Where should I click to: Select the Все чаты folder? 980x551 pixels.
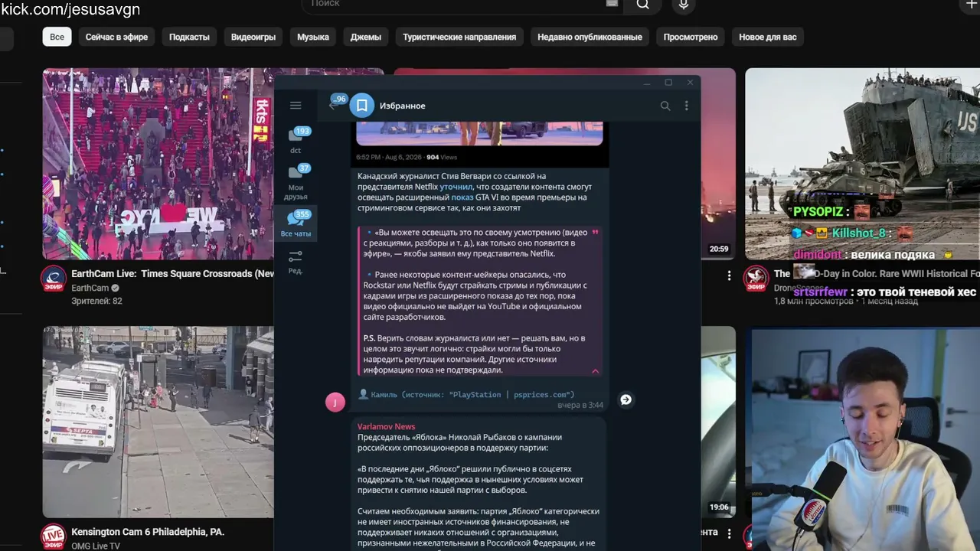point(296,223)
